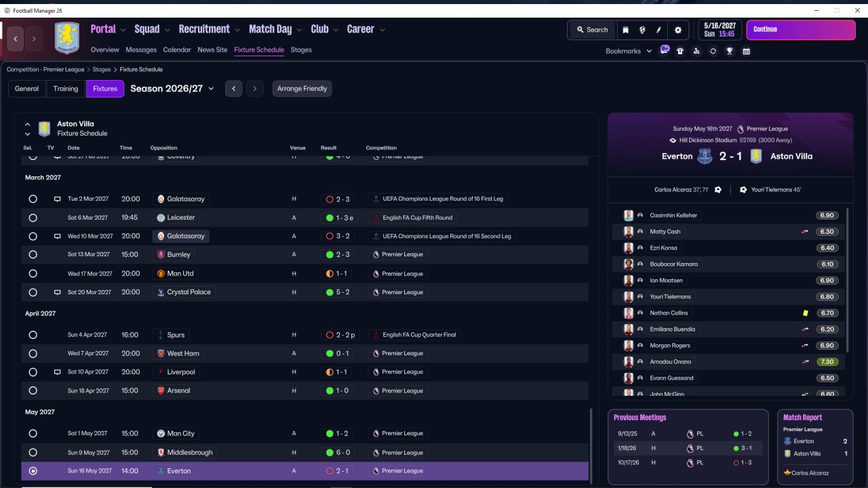The width and height of the screenshot is (868, 488).
Task: Select the radio button for the Everton fixture
Action: [x=33, y=471]
